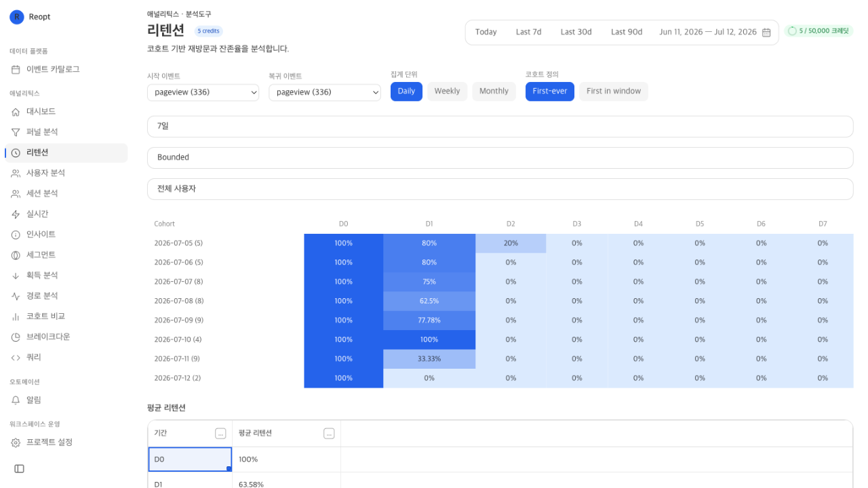This screenshot has width=868, height=488.
Task: Open 브레이크다운 page
Action: [66, 337]
